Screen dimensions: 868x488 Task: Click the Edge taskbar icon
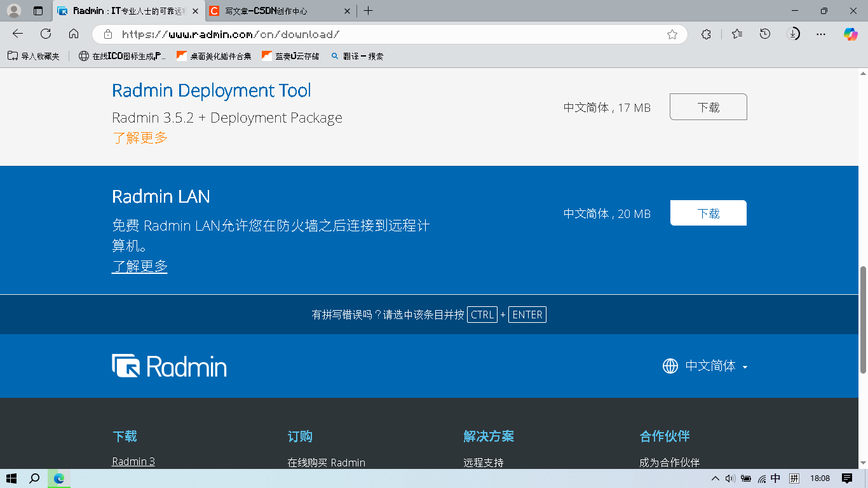click(59, 478)
